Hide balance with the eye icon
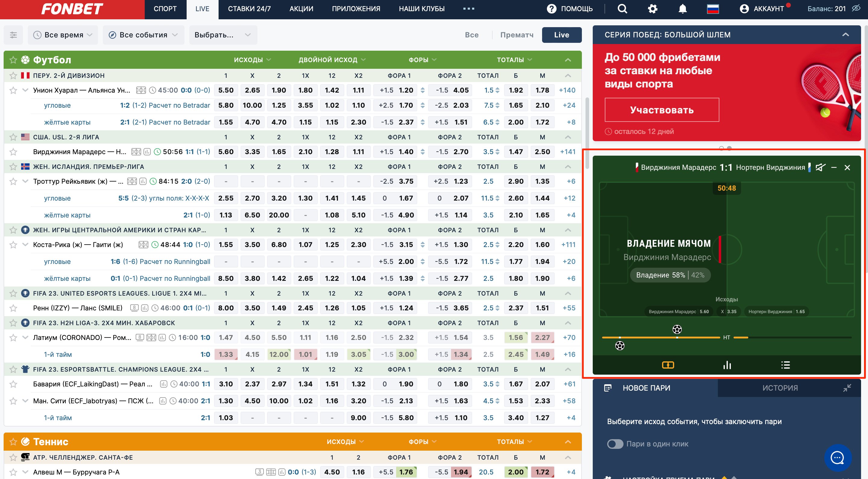The image size is (868, 479). [x=856, y=9]
